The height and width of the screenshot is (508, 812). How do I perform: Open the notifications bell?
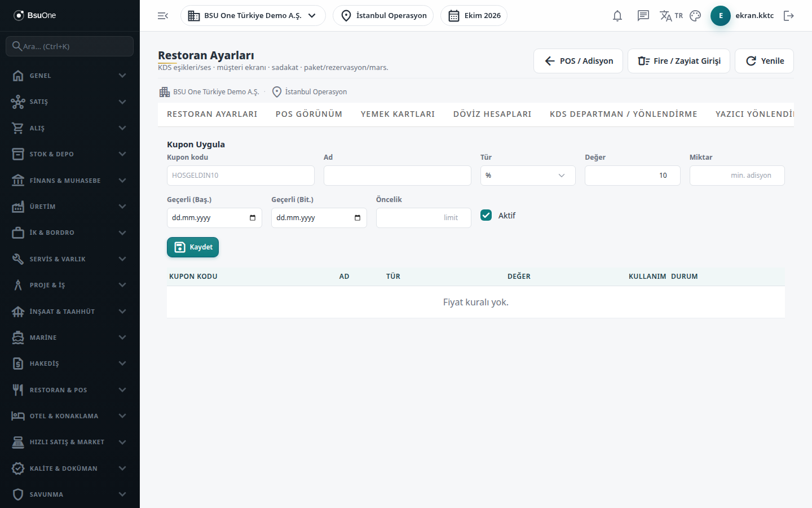617,16
